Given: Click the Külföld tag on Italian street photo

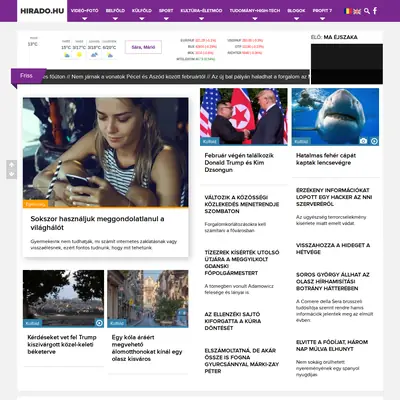Looking at the screenshot, I should (x=117, y=323).
